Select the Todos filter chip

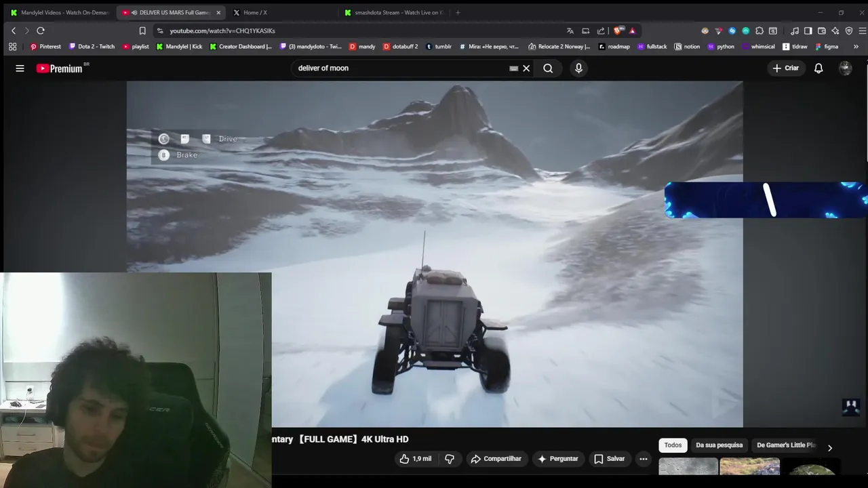(x=673, y=445)
